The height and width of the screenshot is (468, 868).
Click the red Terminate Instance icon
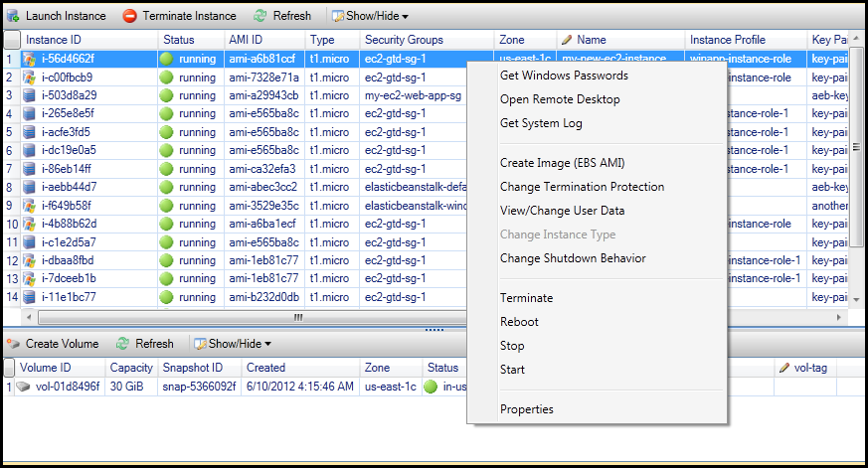click(130, 16)
